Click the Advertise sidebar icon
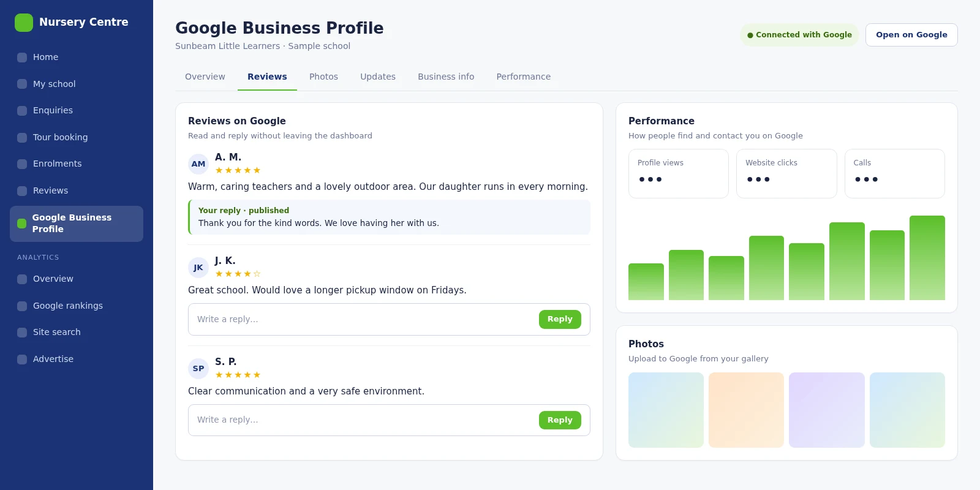 coord(22,360)
